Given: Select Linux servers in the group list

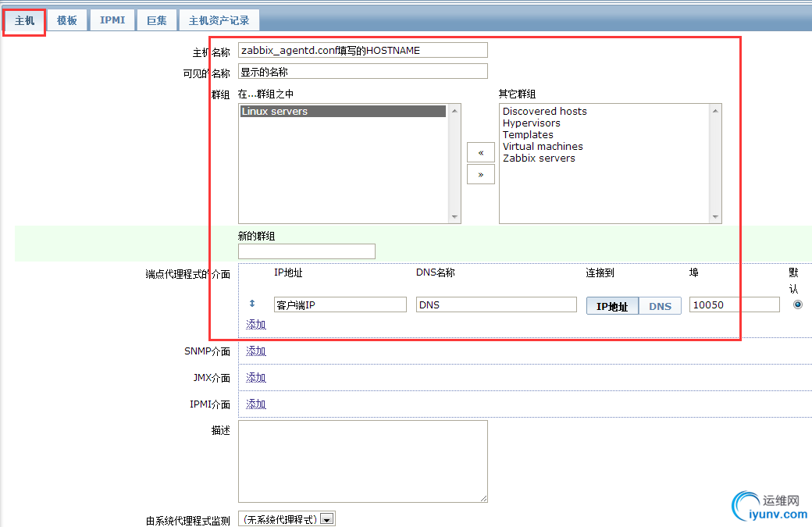Looking at the screenshot, I should (x=343, y=112).
